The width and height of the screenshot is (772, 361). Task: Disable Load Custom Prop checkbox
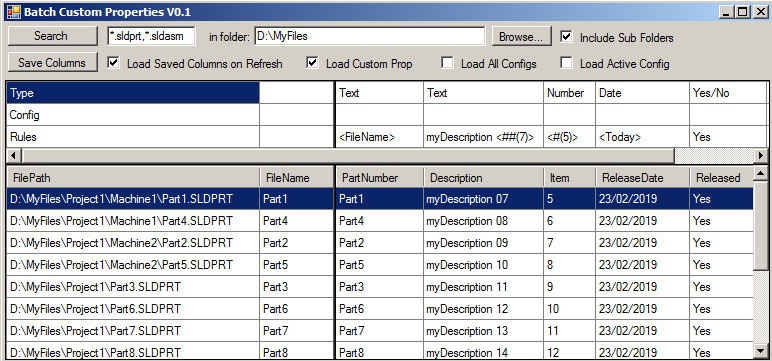312,63
